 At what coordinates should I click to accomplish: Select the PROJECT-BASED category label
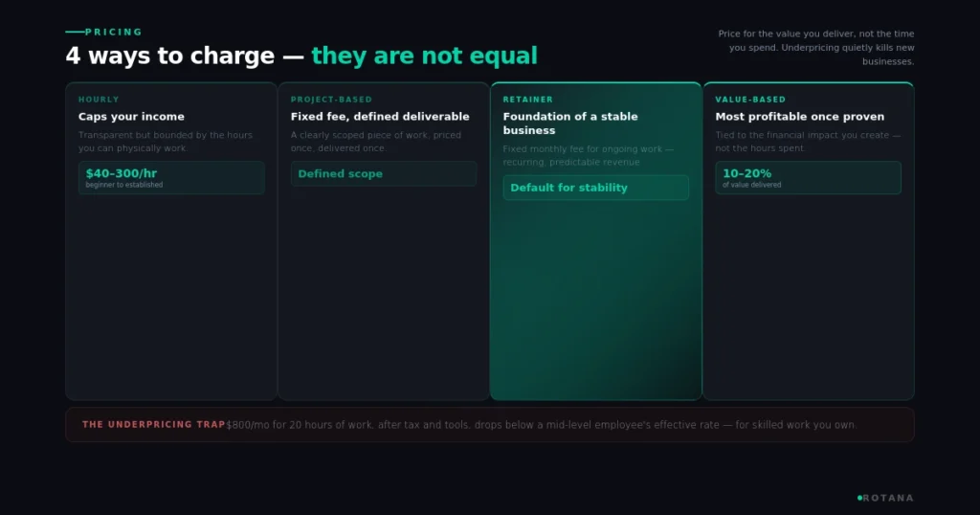click(x=331, y=100)
